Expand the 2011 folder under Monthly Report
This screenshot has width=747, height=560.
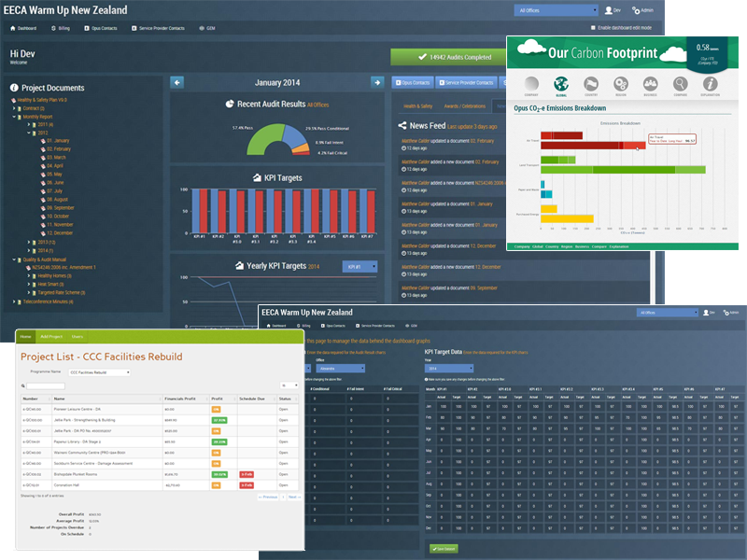[29, 125]
